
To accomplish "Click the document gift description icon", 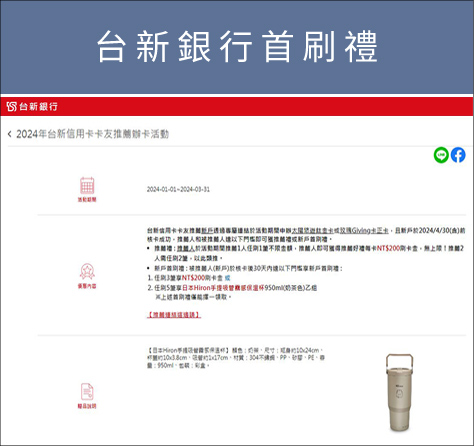I will click(87, 392).
